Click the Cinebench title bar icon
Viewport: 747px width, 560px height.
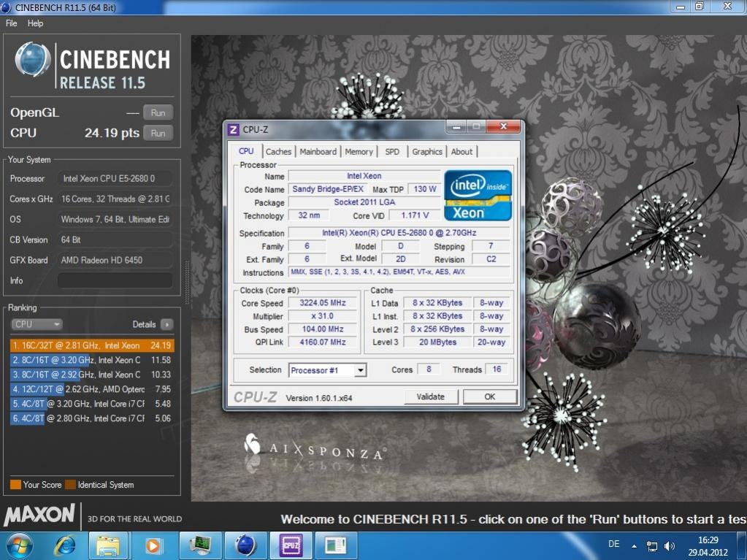point(6,7)
